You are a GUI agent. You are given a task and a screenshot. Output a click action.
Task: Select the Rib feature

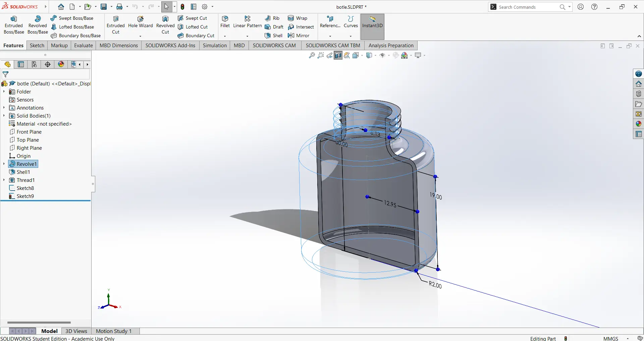[272, 18]
